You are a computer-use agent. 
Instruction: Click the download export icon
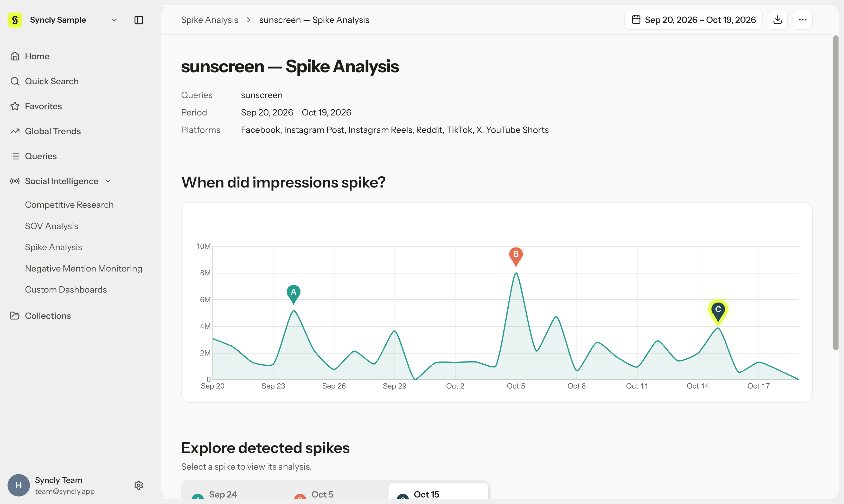coord(778,20)
